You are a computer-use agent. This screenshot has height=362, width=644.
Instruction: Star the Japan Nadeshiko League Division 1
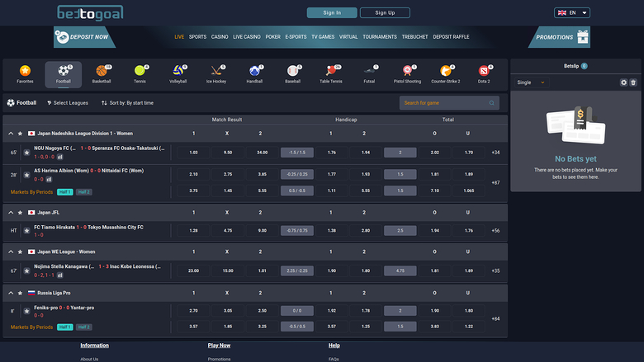coord(20,134)
